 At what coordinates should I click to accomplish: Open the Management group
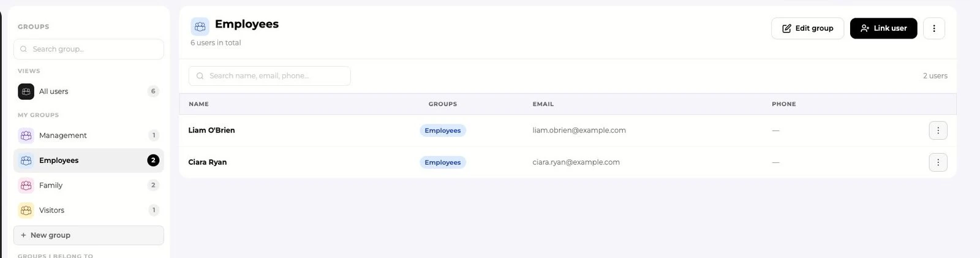pyautogui.click(x=89, y=135)
